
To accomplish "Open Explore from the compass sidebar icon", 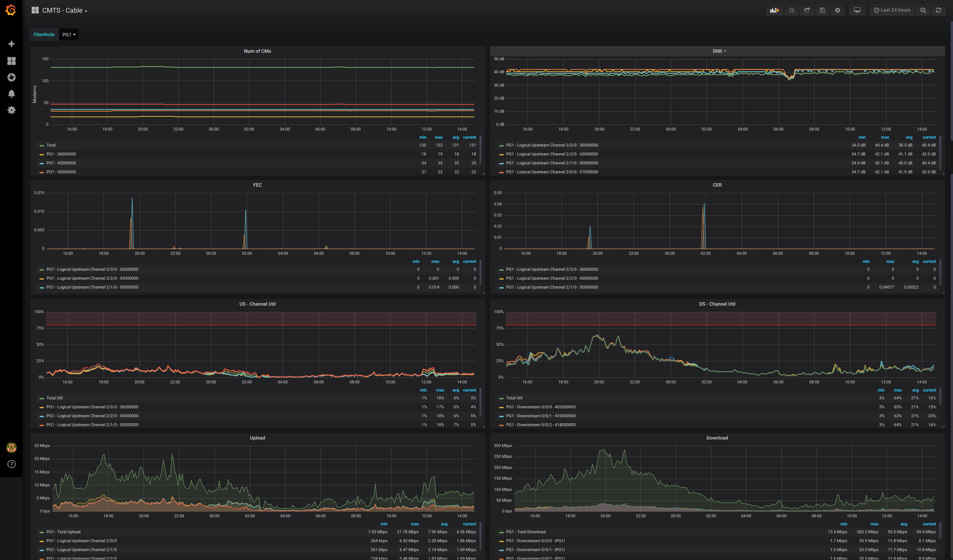I will [x=11, y=77].
